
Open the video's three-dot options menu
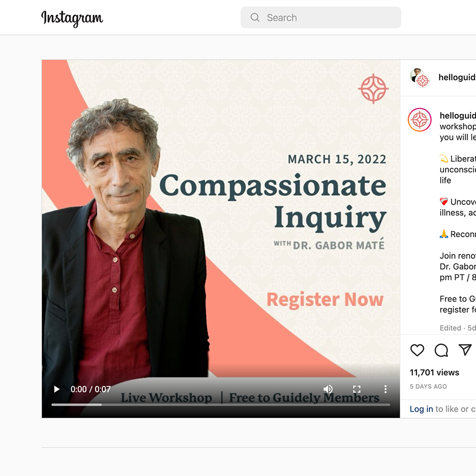click(x=385, y=389)
